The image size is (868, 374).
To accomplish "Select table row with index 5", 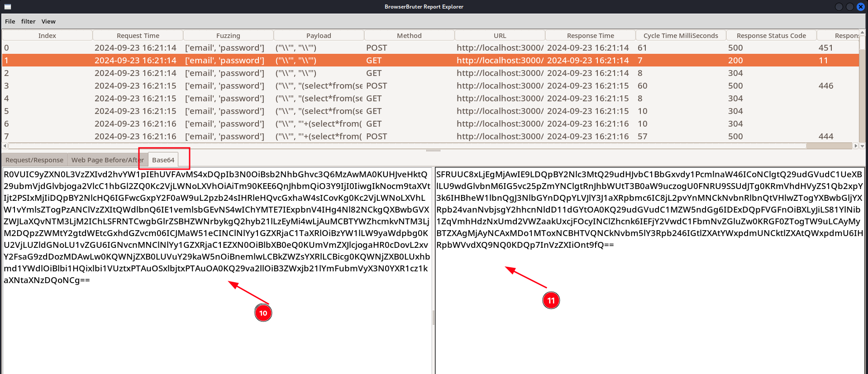I will 430,111.
